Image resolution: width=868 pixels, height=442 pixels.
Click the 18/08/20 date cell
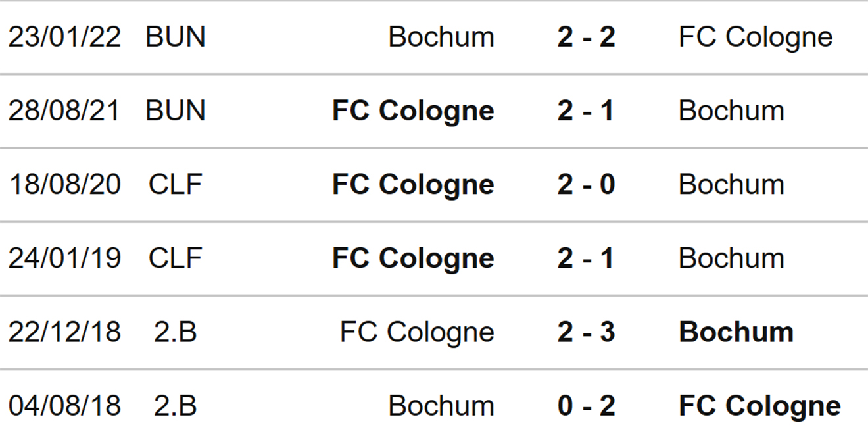(x=64, y=184)
